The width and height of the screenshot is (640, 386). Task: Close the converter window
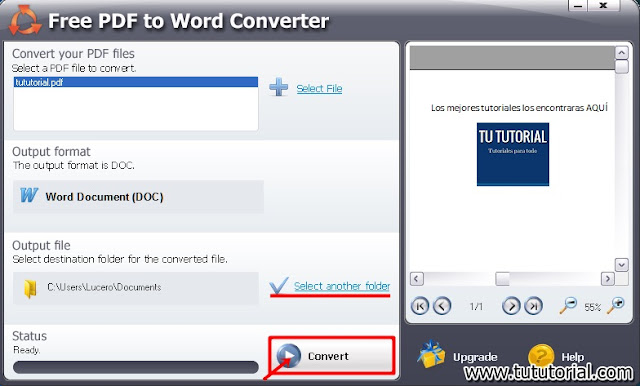coord(604,6)
